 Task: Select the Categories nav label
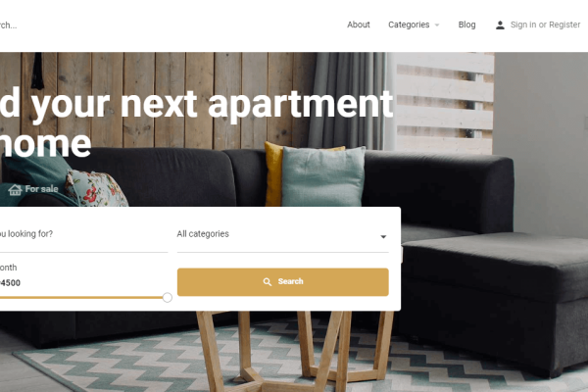click(x=409, y=24)
